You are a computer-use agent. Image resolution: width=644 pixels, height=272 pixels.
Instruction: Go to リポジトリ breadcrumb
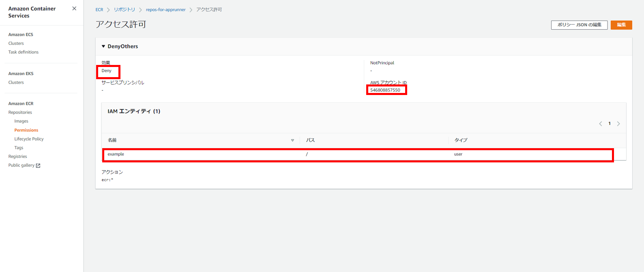pos(125,10)
